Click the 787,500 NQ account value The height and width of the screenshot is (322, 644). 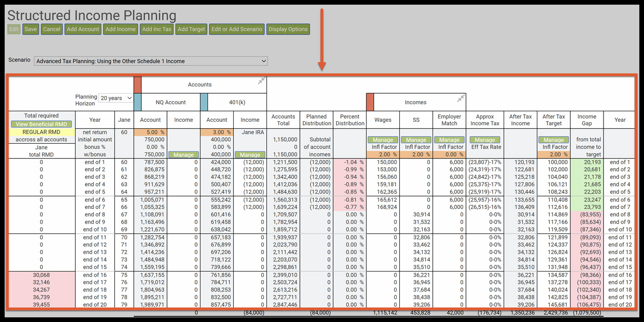point(150,162)
